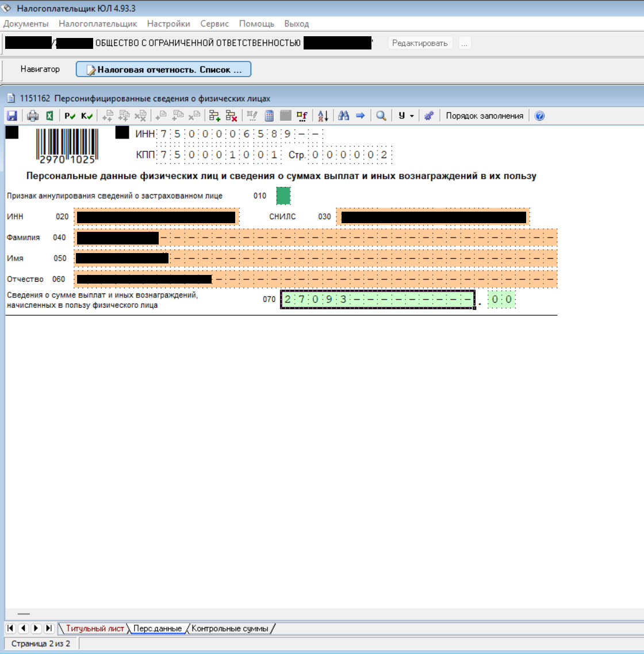644x654 pixels.
Task: Click the organization's ИНН value in header
Action: coord(240,134)
